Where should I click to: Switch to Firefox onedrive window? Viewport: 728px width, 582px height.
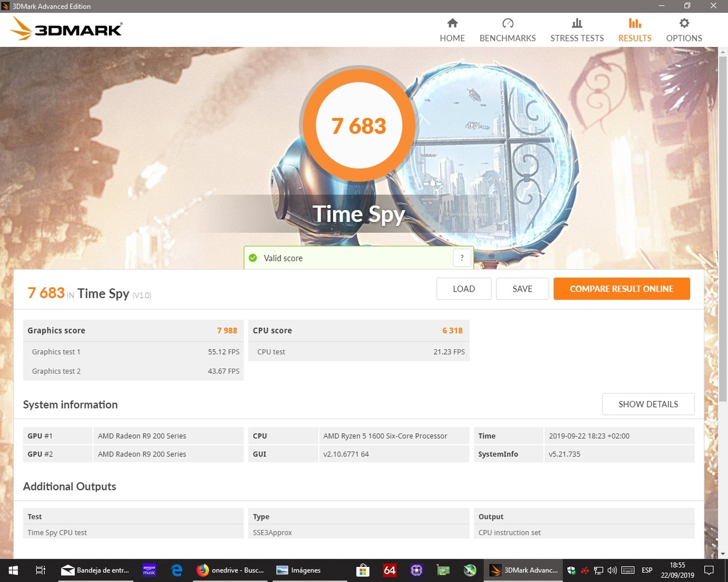[230, 570]
